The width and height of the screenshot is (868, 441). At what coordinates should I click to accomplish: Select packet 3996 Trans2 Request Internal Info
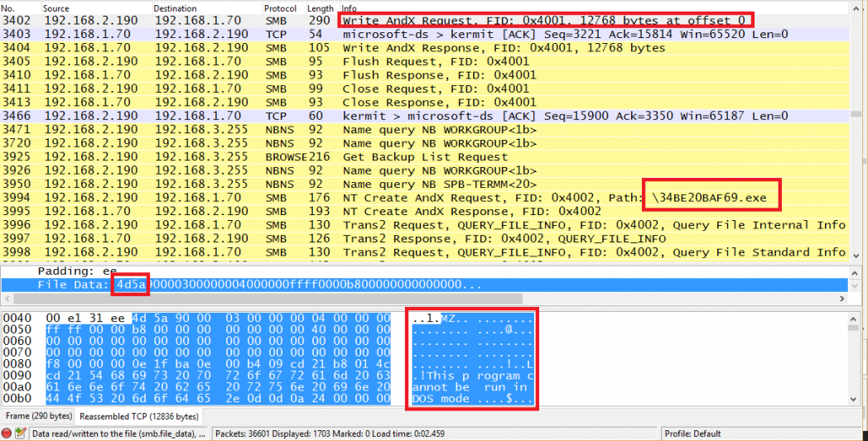click(425, 225)
